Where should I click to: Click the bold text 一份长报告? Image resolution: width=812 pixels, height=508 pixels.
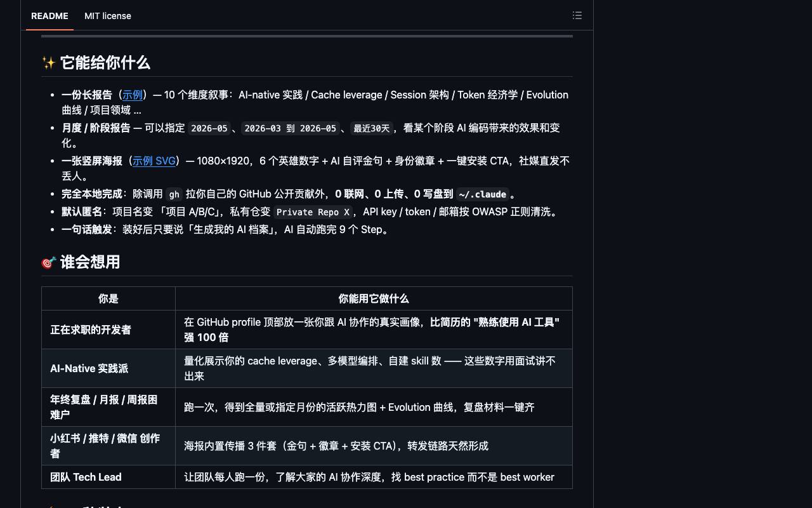tap(87, 95)
